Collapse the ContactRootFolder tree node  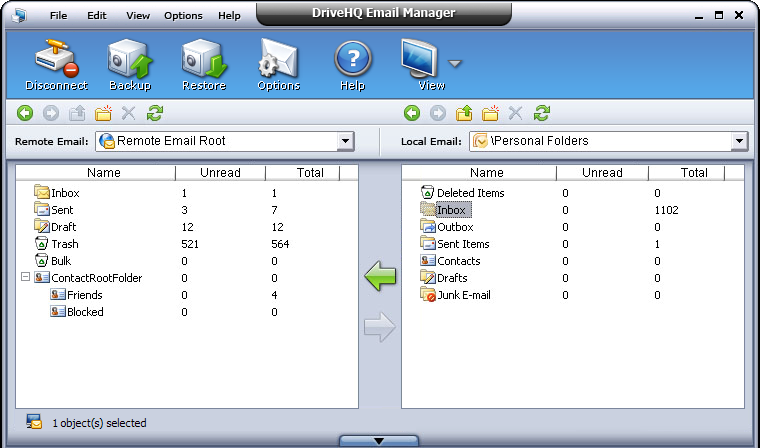pos(25,278)
